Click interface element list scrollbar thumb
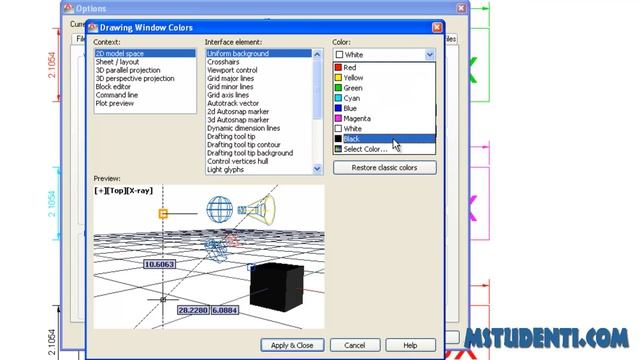The height and width of the screenshot is (360, 640). pyautogui.click(x=317, y=90)
